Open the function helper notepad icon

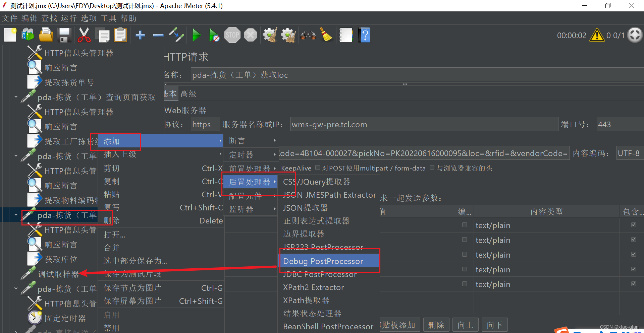tap(346, 35)
